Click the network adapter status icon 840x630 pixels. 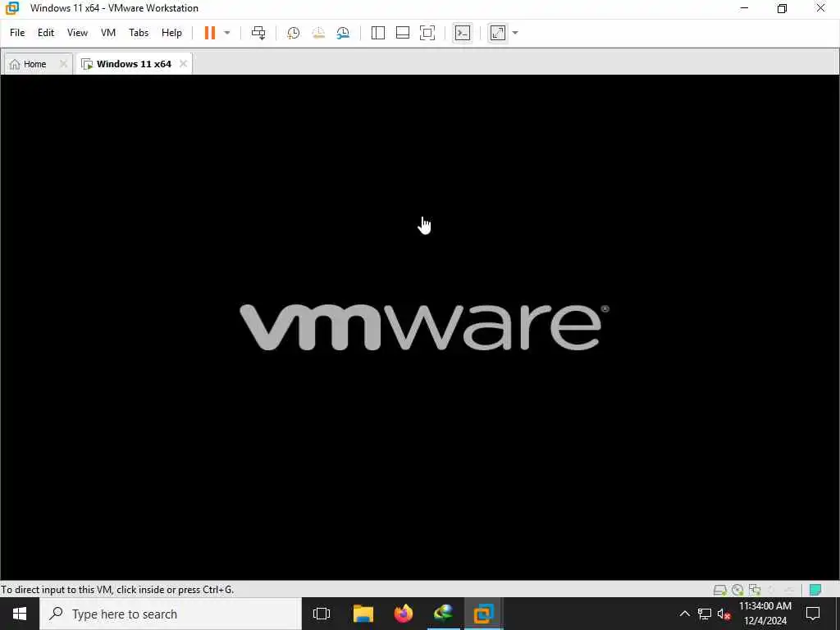coord(755,590)
